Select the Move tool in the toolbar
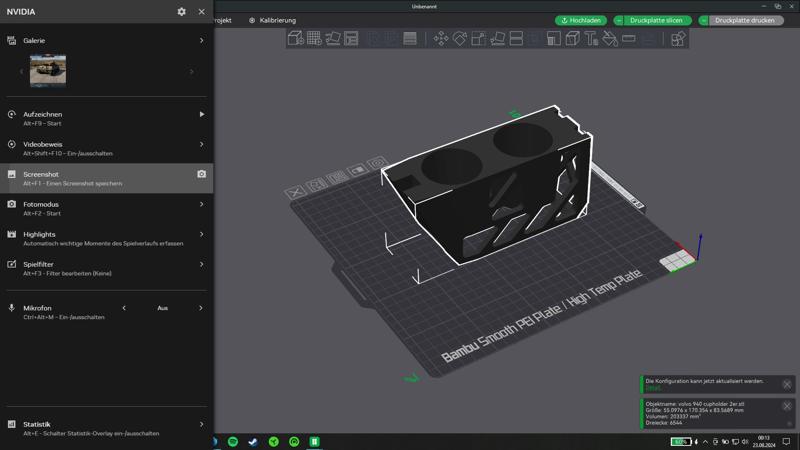This screenshot has width=800, height=450. (x=441, y=39)
